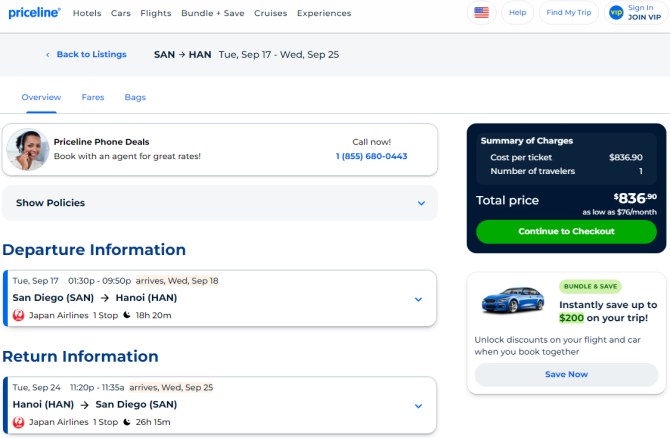Open the Bundle + Save menu

click(213, 13)
